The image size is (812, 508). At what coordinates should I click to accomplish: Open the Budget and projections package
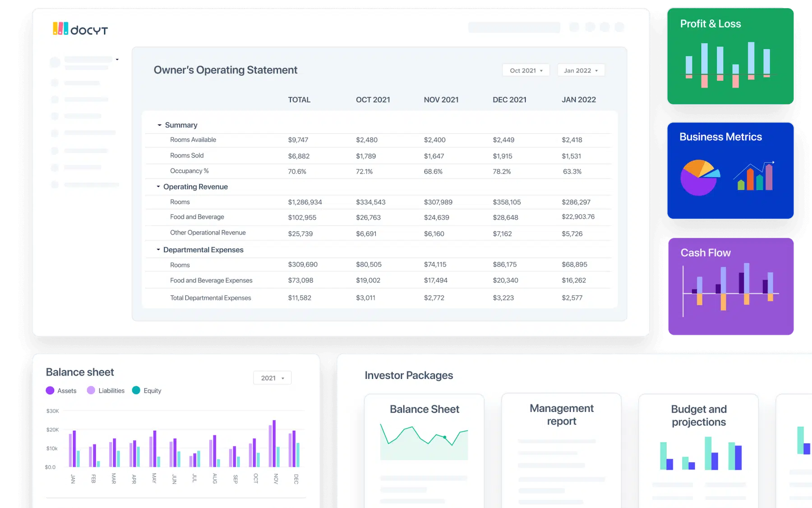(698, 451)
